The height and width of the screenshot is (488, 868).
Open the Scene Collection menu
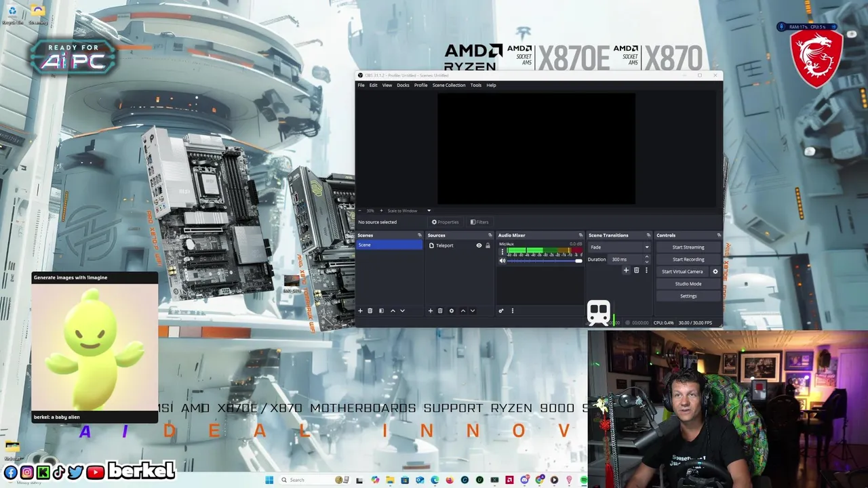tap(449, 85)
